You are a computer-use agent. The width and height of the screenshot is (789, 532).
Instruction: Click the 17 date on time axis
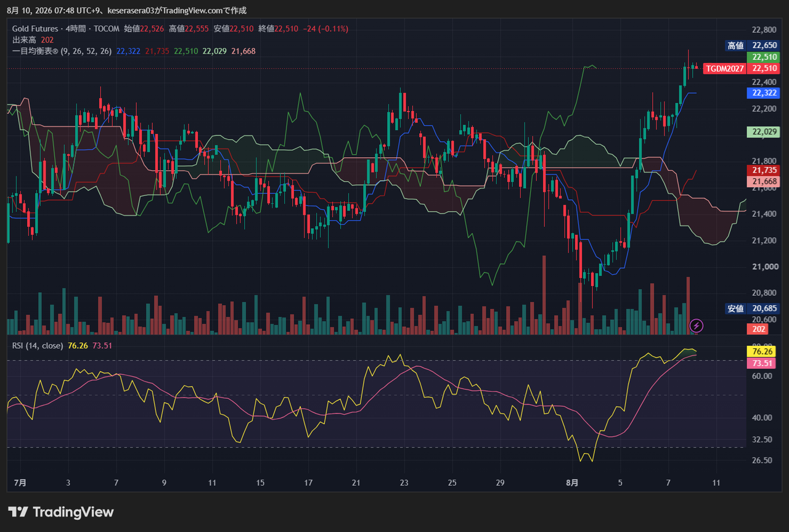308,482
